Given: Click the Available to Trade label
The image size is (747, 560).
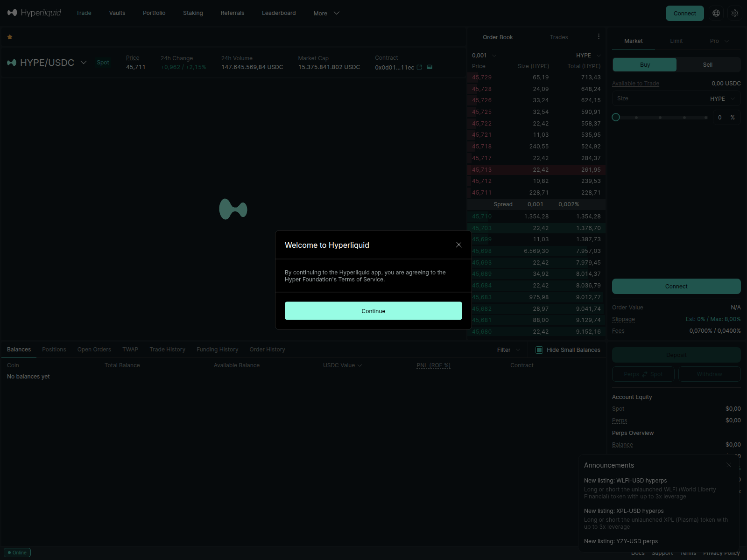Looking at the screenshot, I should click(635, 84).
